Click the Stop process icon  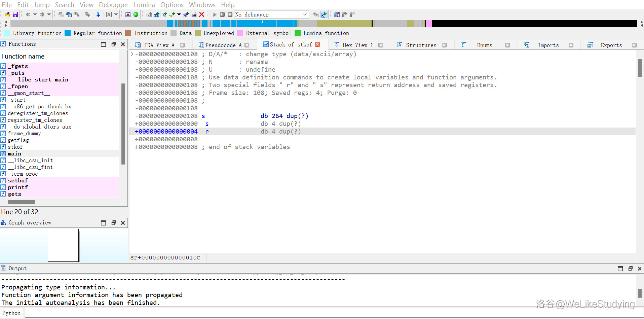230,14
